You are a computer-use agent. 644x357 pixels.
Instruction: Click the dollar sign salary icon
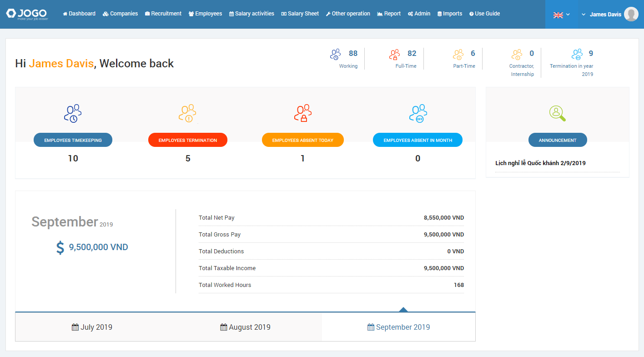pyautogui.click(x=60, y=247)
